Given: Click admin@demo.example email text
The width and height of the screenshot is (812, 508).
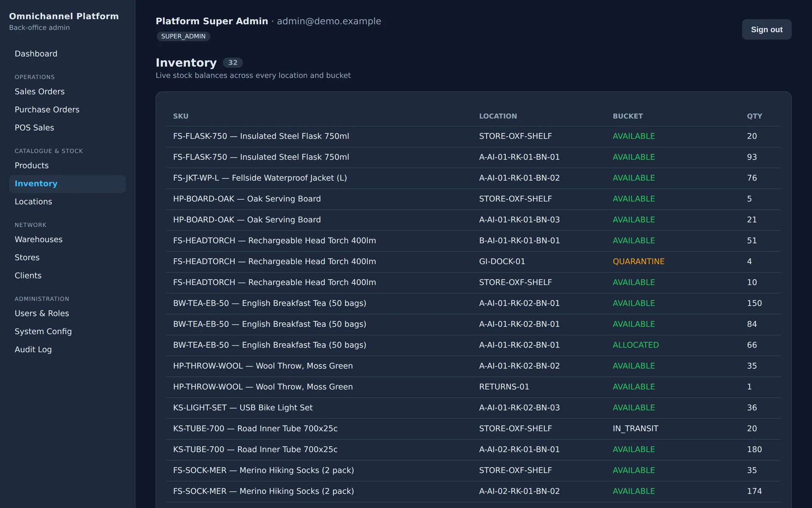Looking at the screenshot, I should click(329, 21).
